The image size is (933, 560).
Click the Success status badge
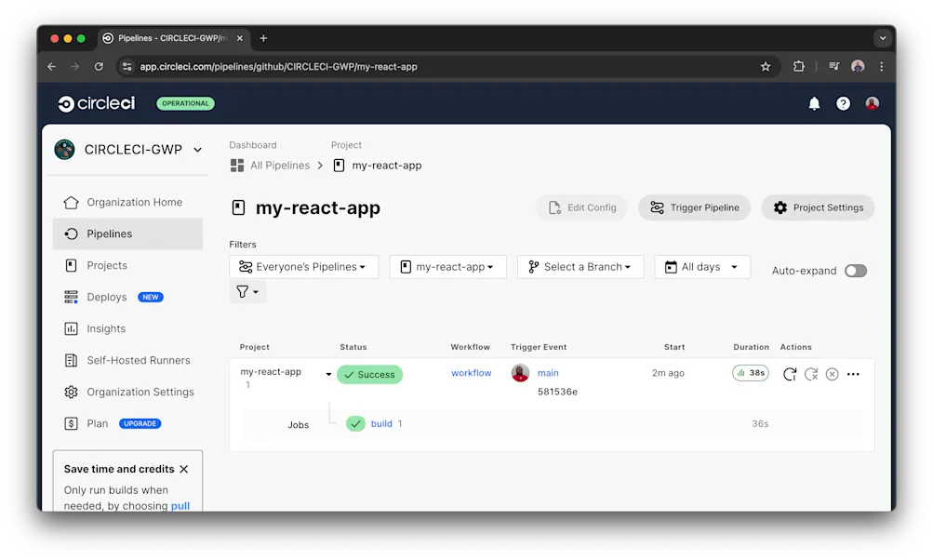(369, 374)
